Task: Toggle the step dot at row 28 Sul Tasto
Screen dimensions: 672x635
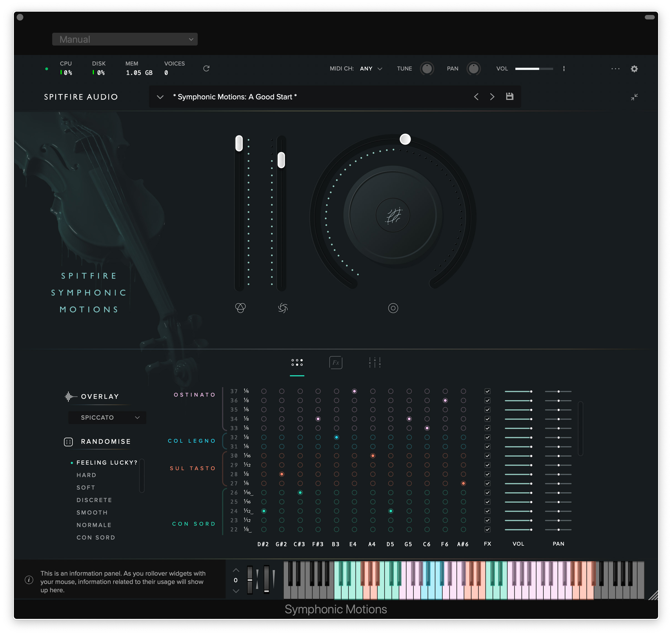Action: point(282,474)
